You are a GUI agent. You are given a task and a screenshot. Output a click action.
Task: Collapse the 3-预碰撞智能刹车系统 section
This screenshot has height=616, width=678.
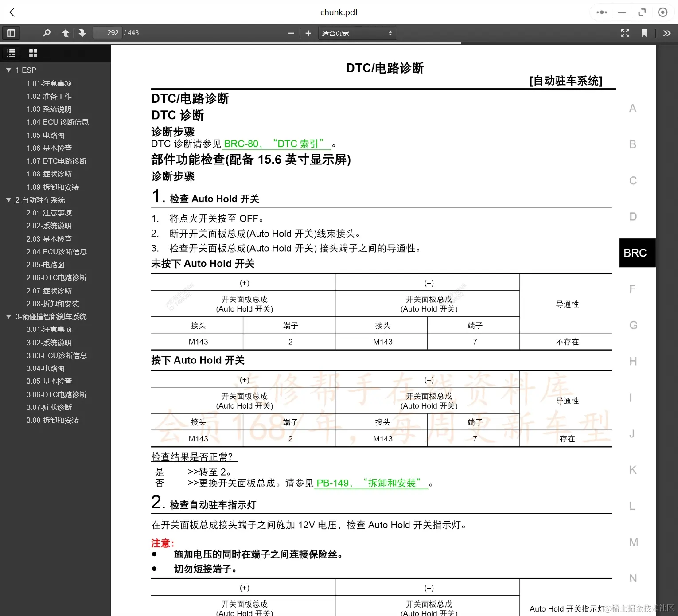[8, 316]
